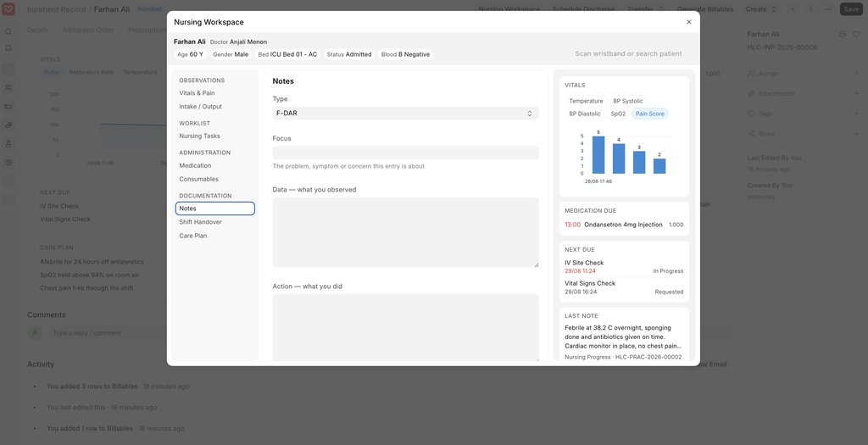
Task: Select Pulse chip in background vitals
Action: pos(52,72)
